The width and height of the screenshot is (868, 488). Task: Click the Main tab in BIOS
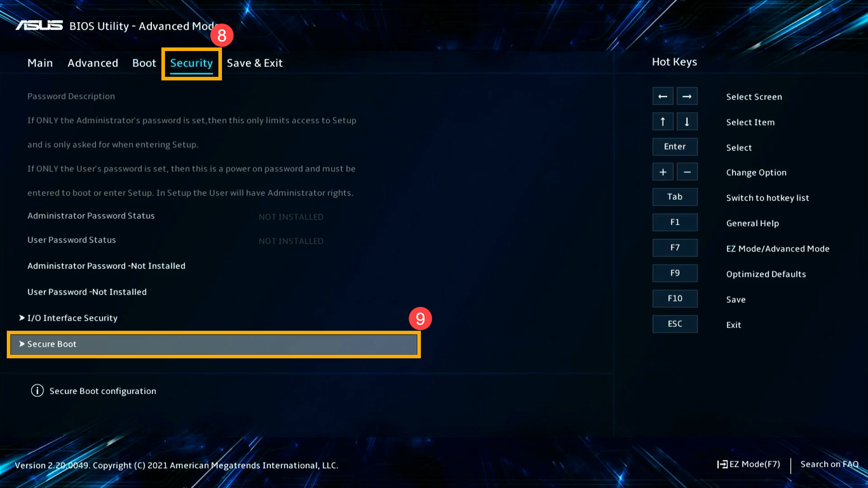(40, 62)
